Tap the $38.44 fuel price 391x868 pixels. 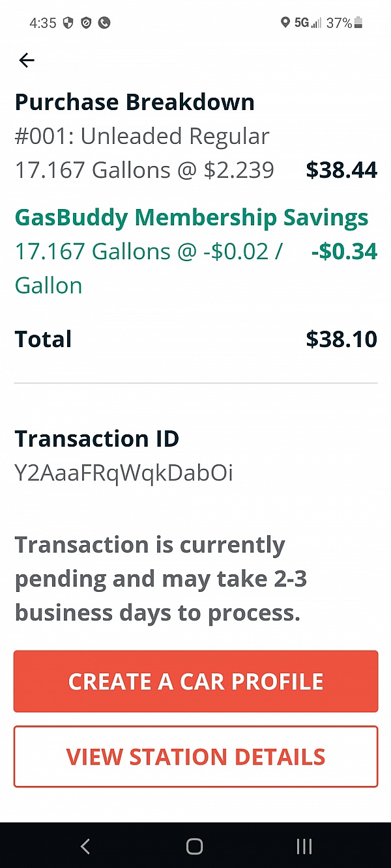(341, 170)
